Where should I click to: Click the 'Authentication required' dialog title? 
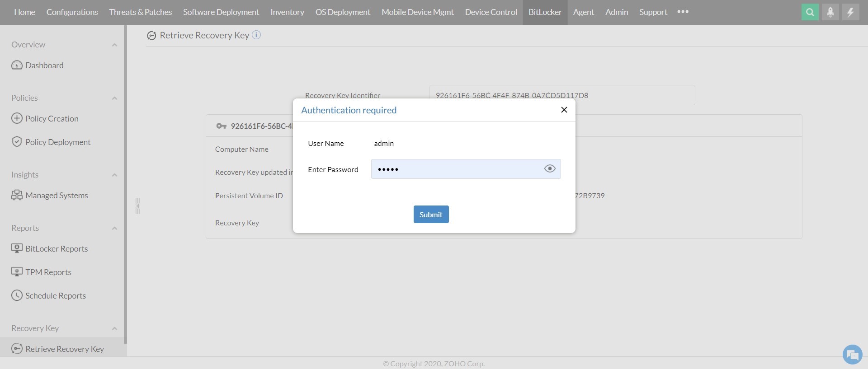click(x=349, y=110)
